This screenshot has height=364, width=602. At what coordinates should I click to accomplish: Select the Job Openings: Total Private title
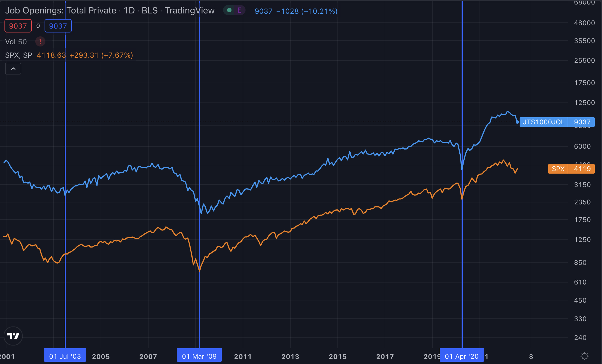[x=61, y=11]
